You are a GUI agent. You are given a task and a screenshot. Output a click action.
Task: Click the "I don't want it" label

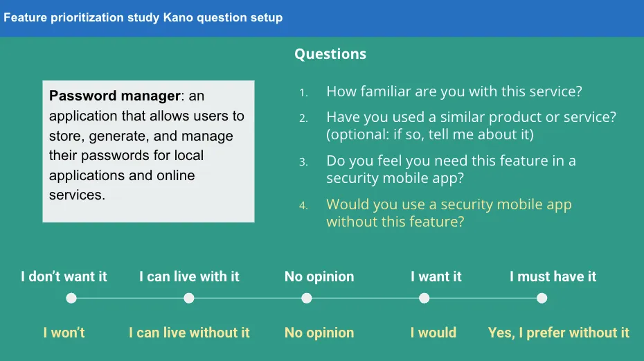[x=64, y=276]
